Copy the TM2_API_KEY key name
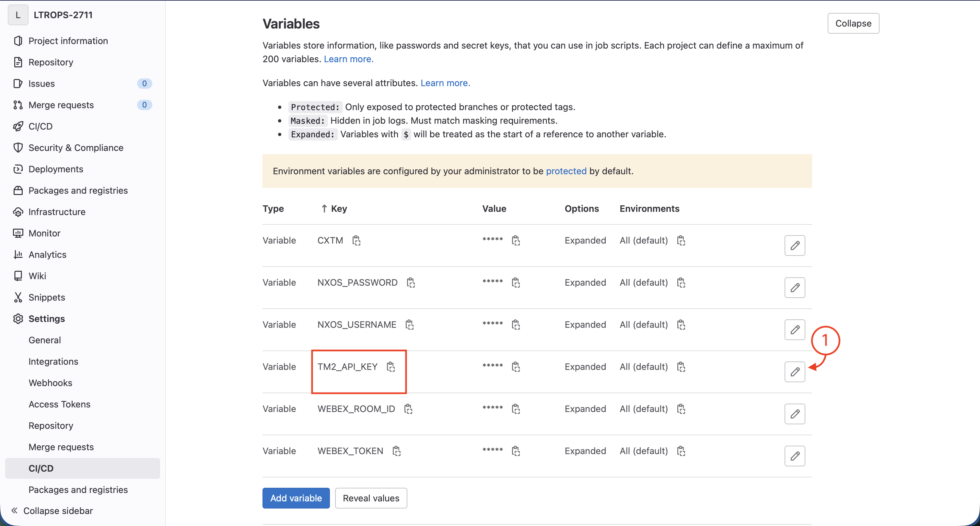The height and width of the screenshot is (526, 980). coord(391,367)
